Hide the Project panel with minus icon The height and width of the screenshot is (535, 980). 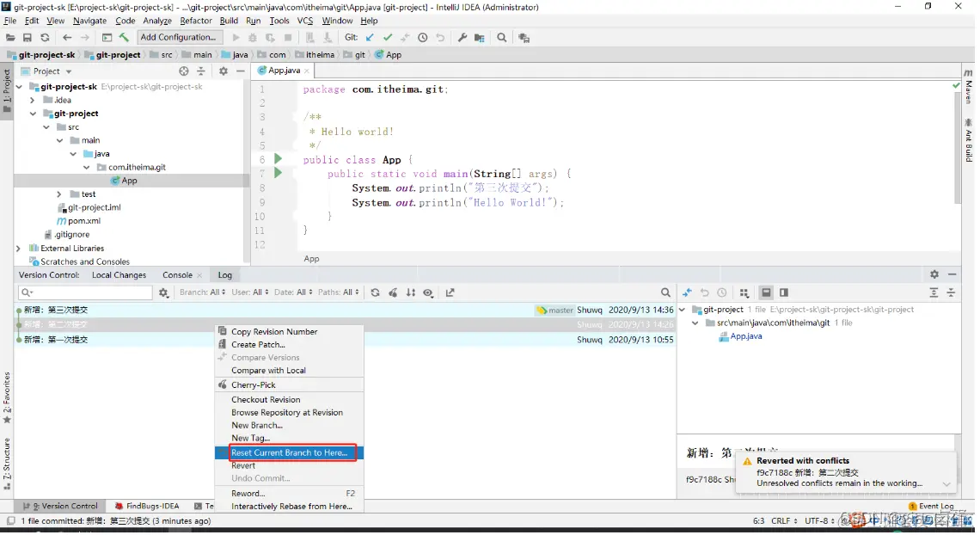coord(241,71)
